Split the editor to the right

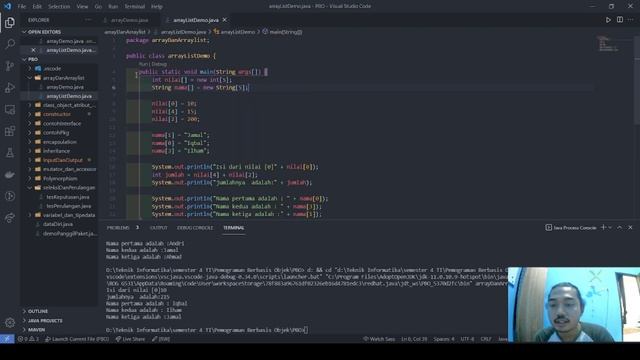click(620, 20)
